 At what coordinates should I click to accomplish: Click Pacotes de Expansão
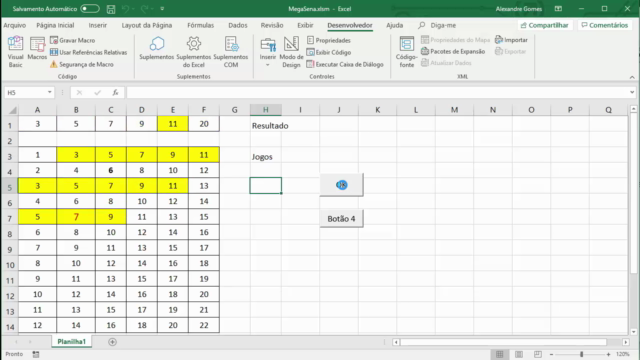coord(453,51)
